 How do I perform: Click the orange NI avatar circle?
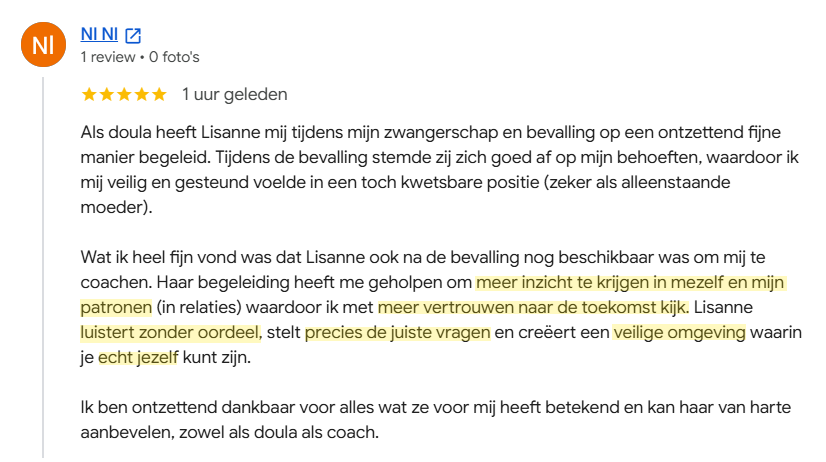(x=43, y=44)
